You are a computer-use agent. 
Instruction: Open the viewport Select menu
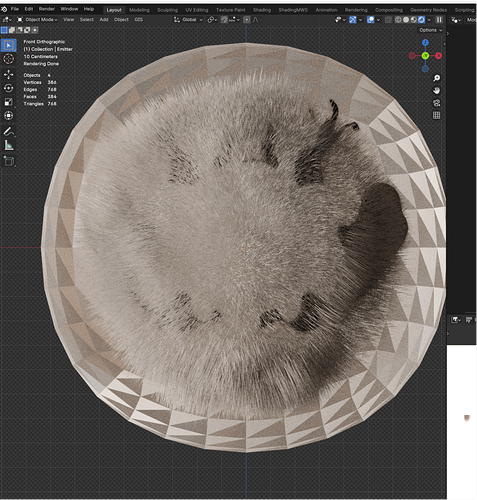click(x=87, y=20)
